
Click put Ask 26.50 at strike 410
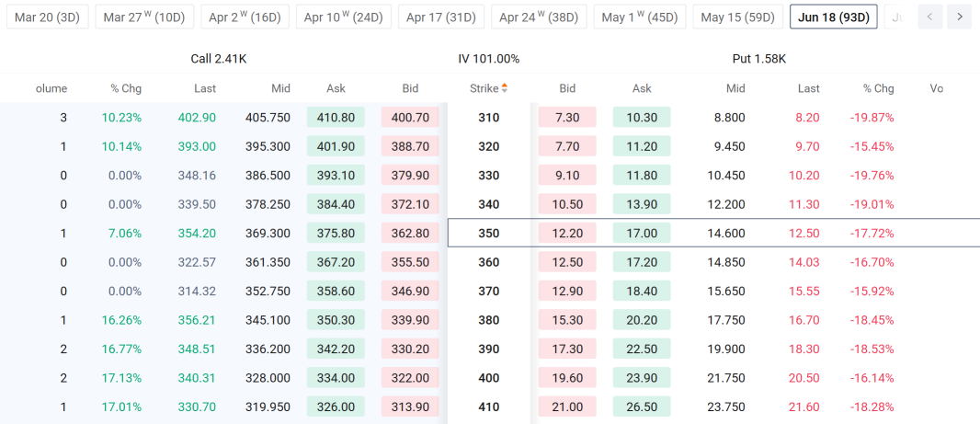coord(642,407)
